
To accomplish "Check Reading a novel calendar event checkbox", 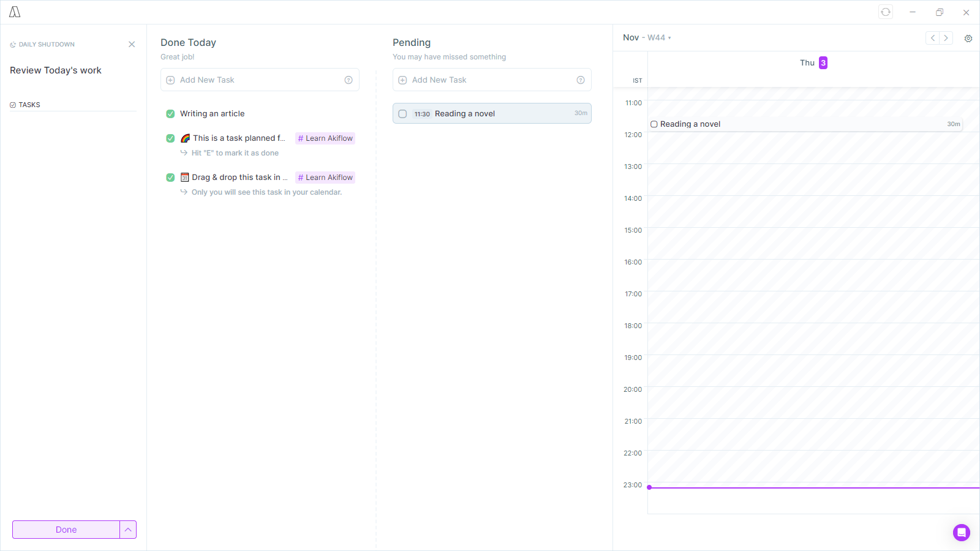I will coord(654,124).
